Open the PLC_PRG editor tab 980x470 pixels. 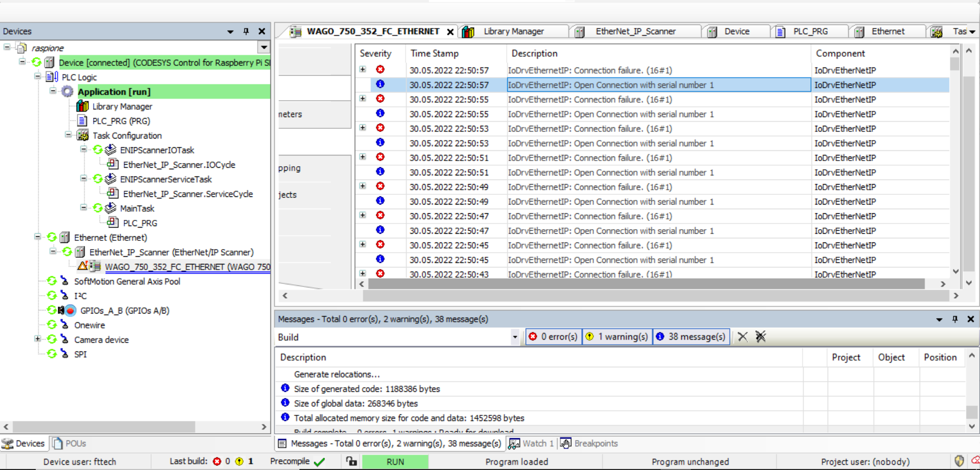[810, 32]
